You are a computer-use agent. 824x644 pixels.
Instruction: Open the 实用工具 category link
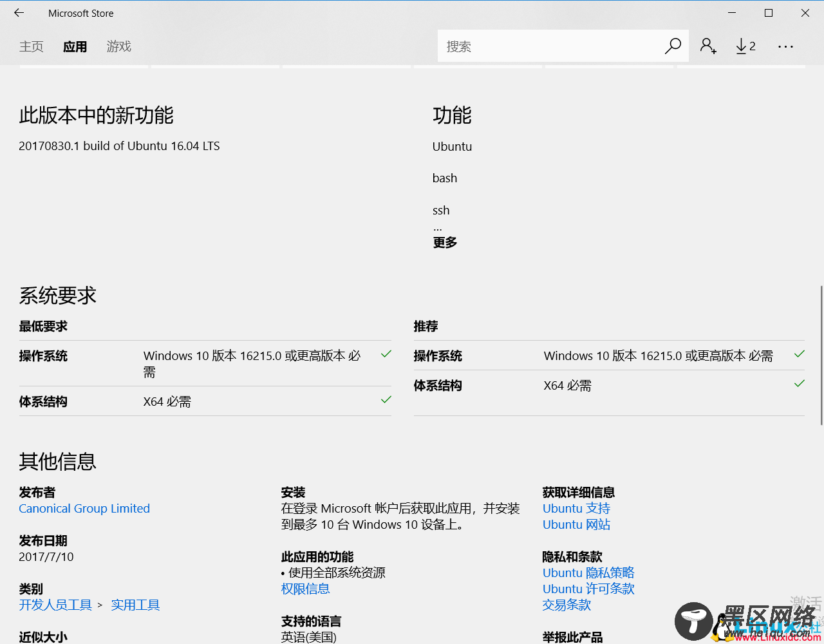pos(135,605)
